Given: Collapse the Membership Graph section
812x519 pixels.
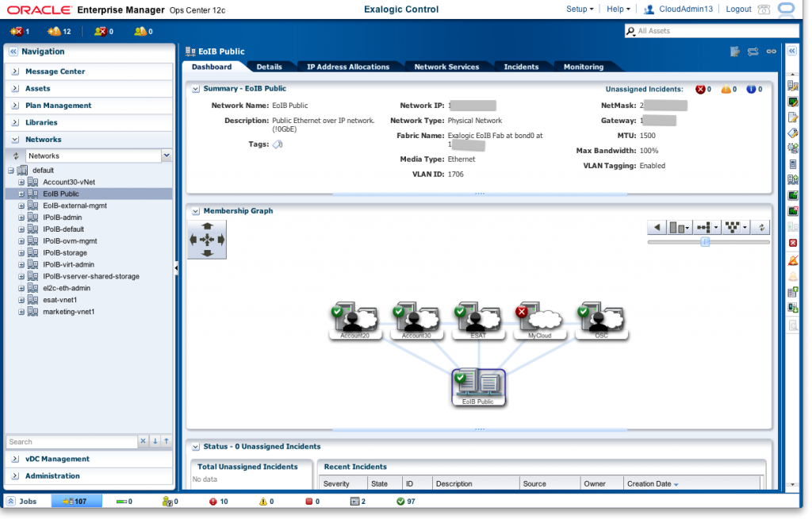Looking at the screenshot, I should tap(196, 212).
